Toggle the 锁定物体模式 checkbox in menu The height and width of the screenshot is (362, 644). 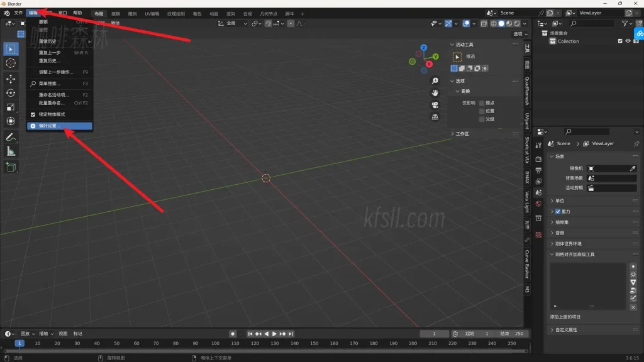tap(33, 114)
